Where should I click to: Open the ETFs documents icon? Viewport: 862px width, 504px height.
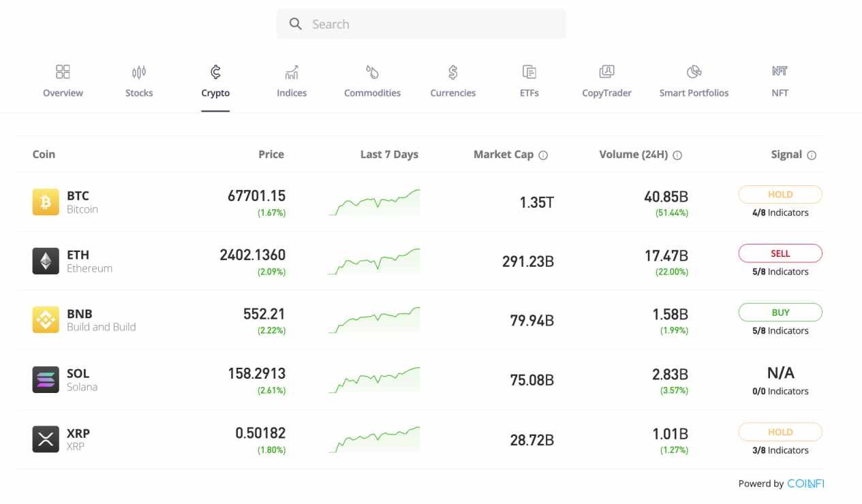529,72
